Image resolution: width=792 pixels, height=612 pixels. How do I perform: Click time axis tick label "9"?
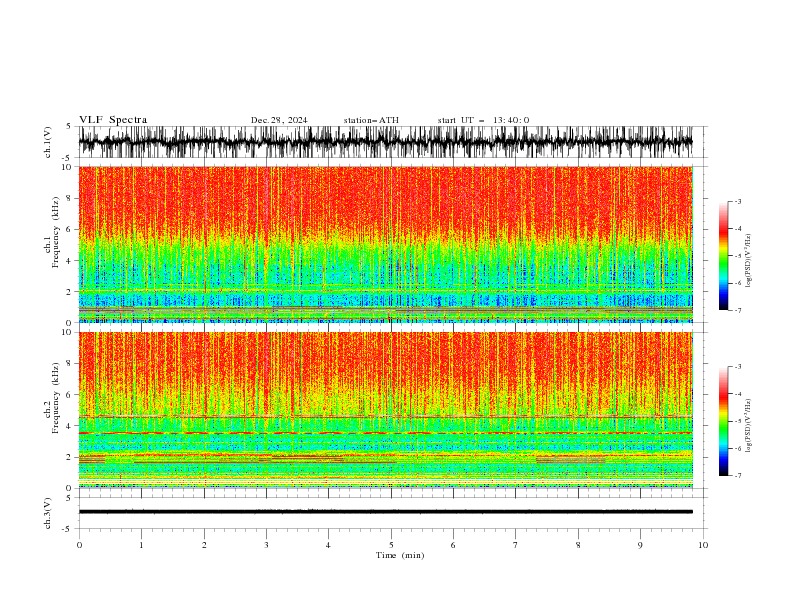click(x=640, y=545)
